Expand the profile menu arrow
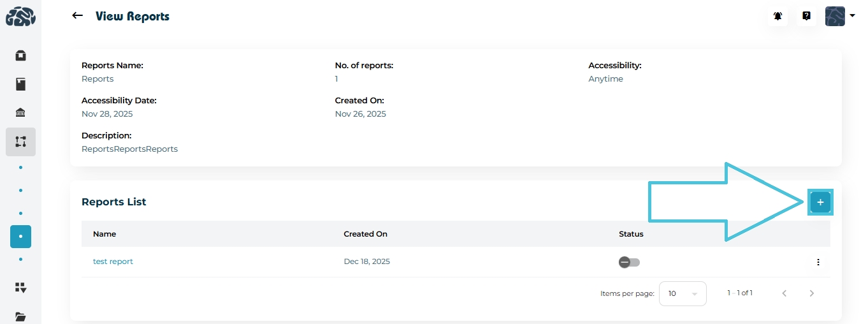 coord(853,16)
